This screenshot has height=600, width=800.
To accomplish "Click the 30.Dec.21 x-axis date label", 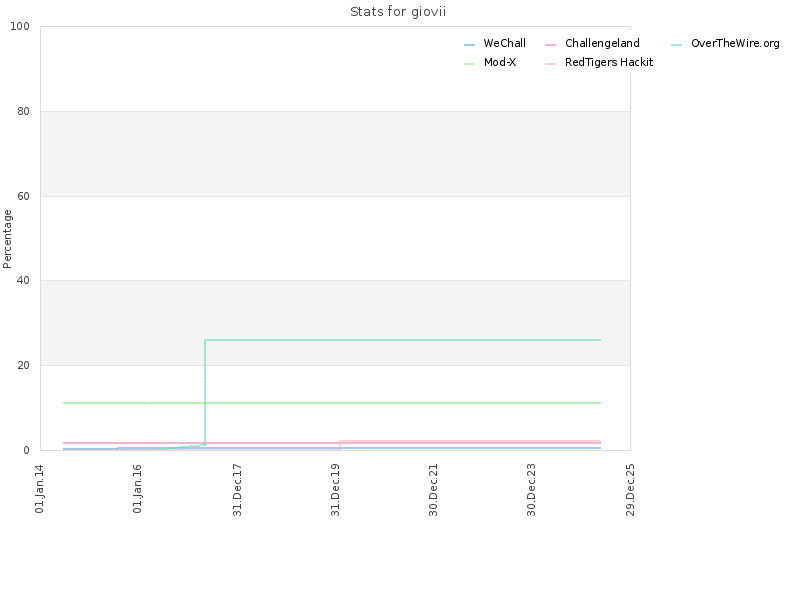I will (433, 490).
